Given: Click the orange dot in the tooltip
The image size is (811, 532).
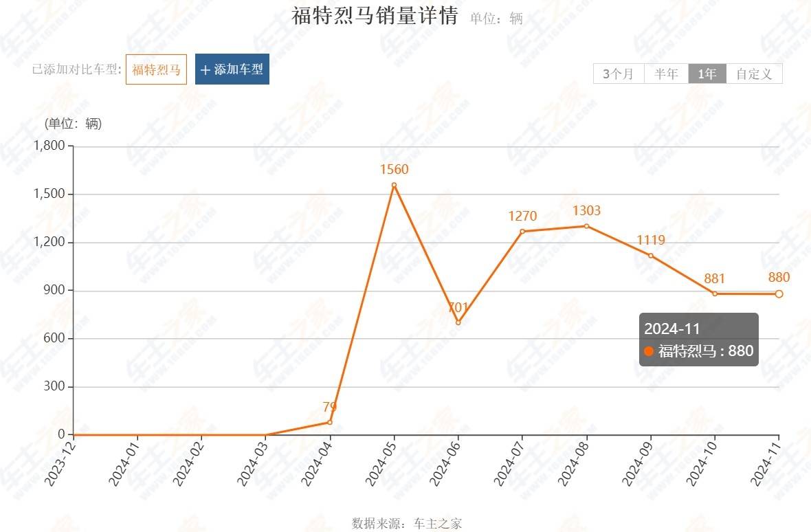Looking at the screenshot, I should (x=649, y=351).
